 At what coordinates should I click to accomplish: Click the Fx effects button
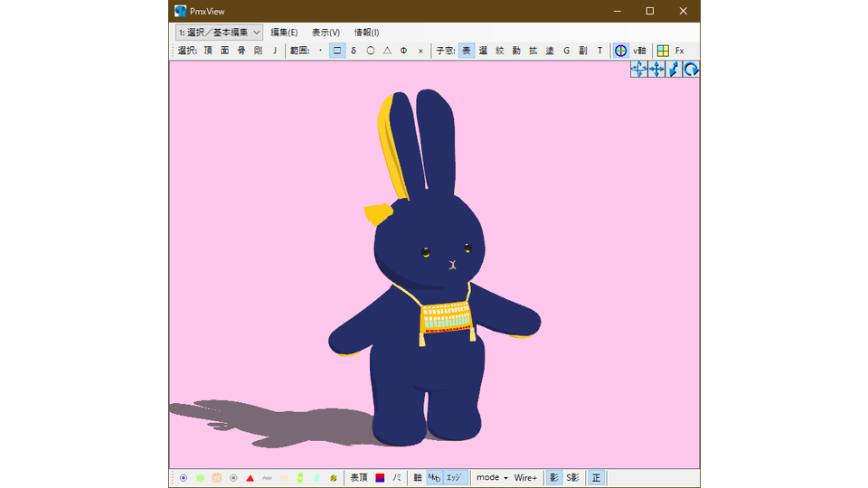tap(680, 51)
